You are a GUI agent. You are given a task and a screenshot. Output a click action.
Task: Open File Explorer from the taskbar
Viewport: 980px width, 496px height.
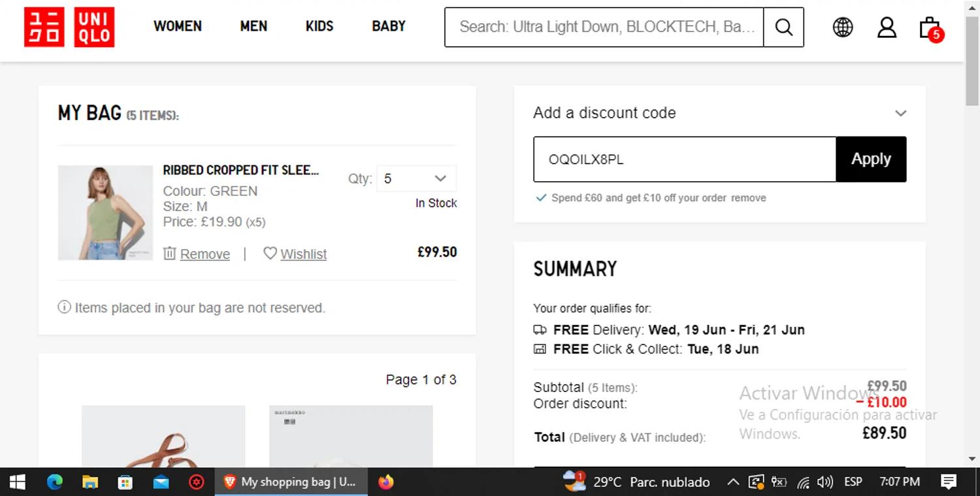90,482
